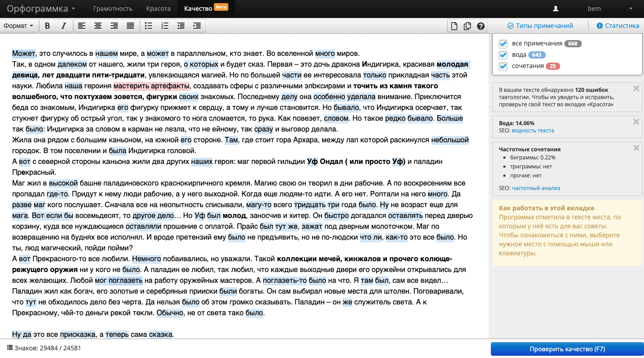Expand the Орфограммка main menu

[x=41, y=9]
